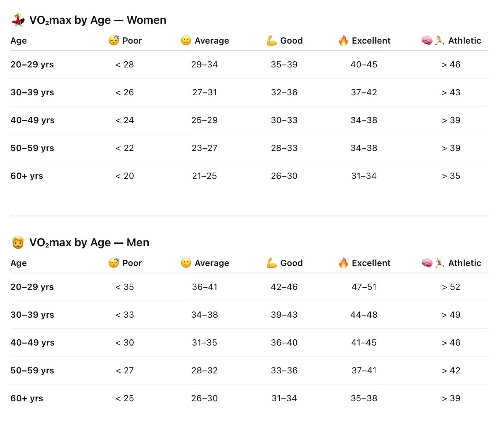Click runner emoji in Men table header
Screen dimensions: 504x428
tap(440, 263)
